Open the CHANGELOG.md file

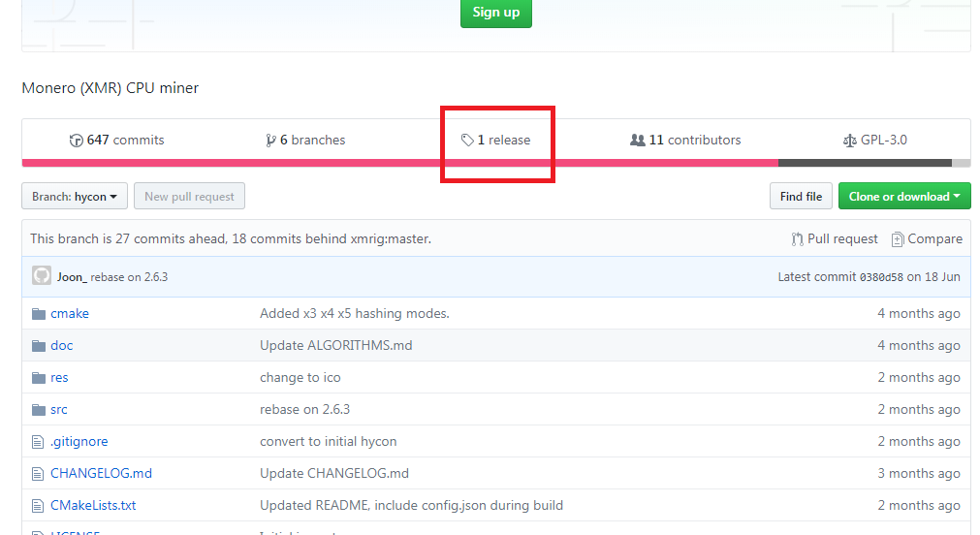[x=101, y=473]
